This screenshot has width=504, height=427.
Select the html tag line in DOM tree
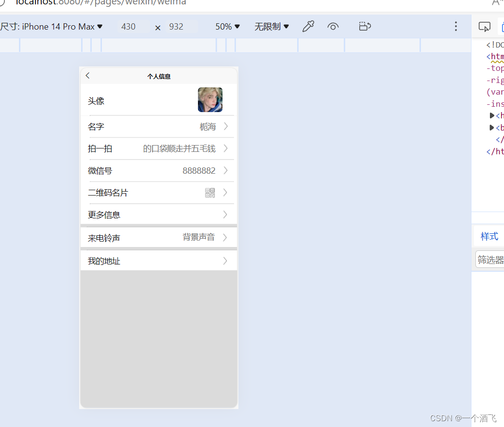tap(495, 56)
